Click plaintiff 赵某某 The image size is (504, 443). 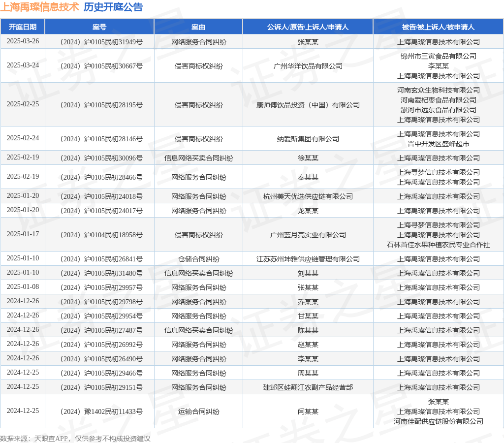tap(308, 345)
